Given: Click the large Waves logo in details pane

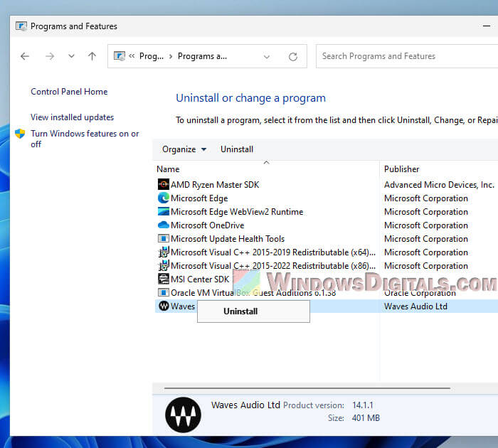Looking at the screenshot, I should coord(183,415).
